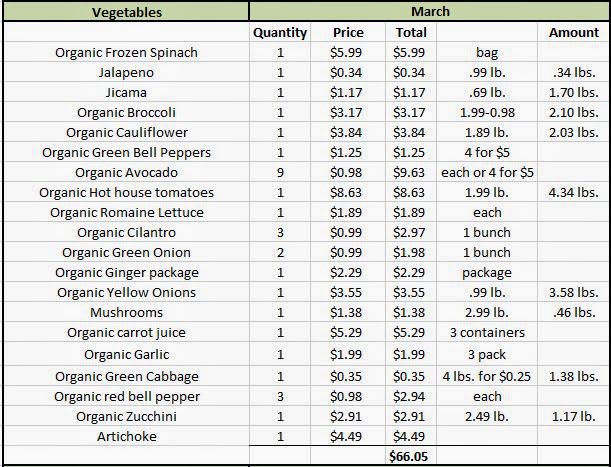This screenshot has height=467, width=611.
Task: Click the Jicama price $1.17 cell
Action: tap(348, 92)
